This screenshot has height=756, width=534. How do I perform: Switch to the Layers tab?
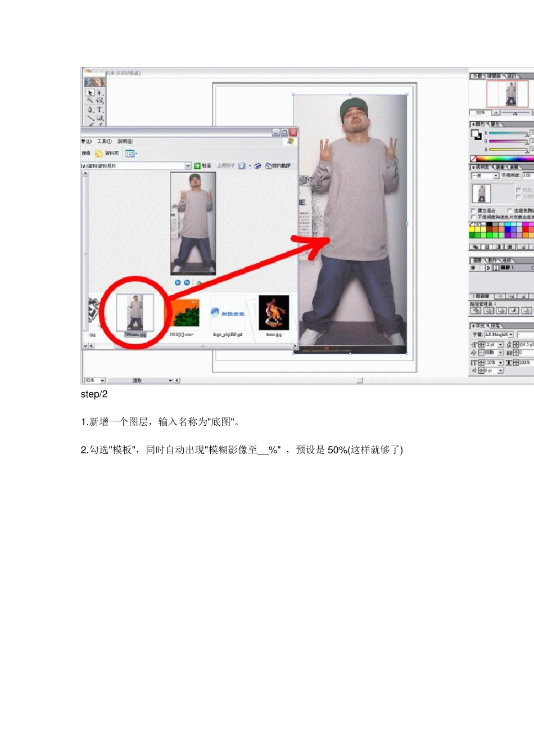477,260
